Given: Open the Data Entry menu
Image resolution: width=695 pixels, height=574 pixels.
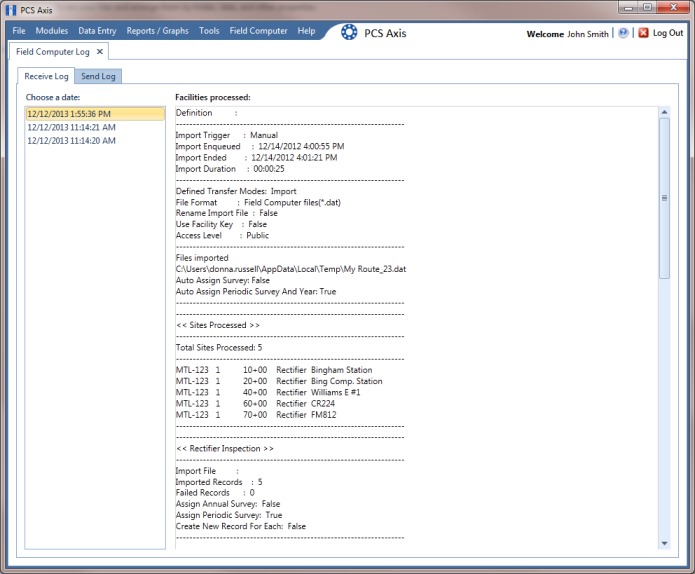Looking at the screenshot, I should tap(97, 31).
